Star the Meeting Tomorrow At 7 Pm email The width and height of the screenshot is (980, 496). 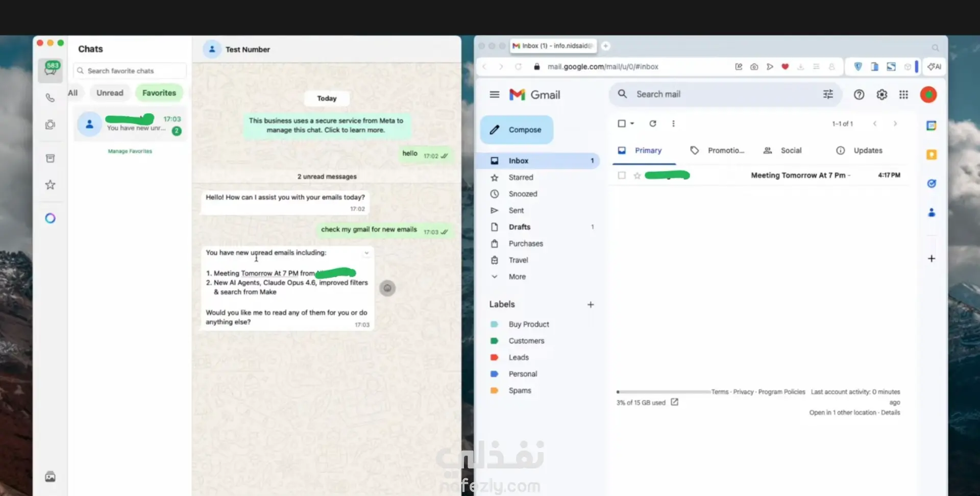point(637,176)
